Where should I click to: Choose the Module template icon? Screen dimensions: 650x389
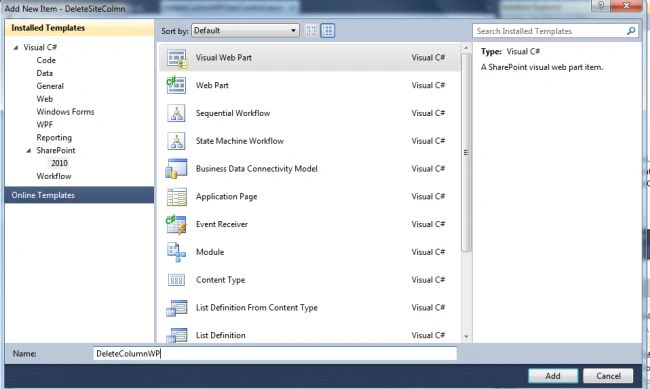tap(177, 252)
